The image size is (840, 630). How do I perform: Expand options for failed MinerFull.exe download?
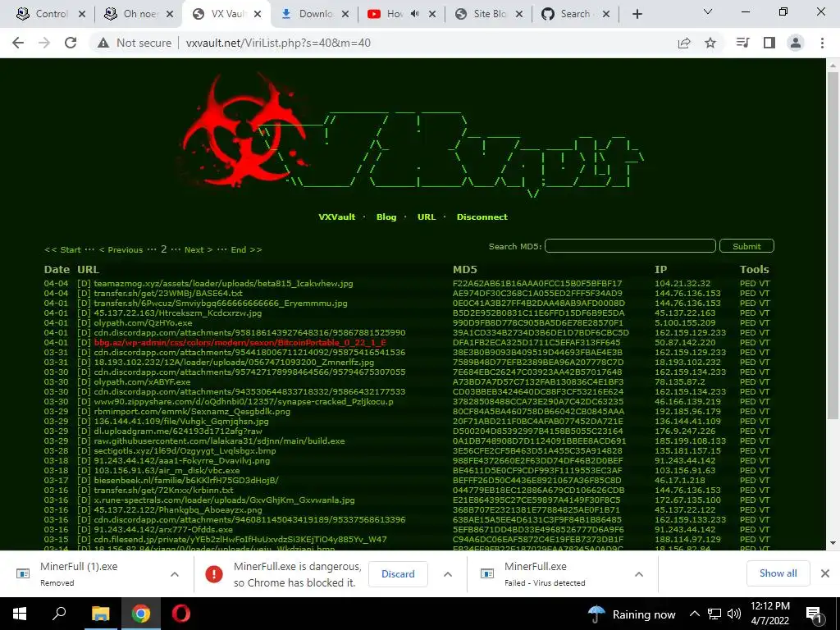pyautogui.click(x=638, y=574)
